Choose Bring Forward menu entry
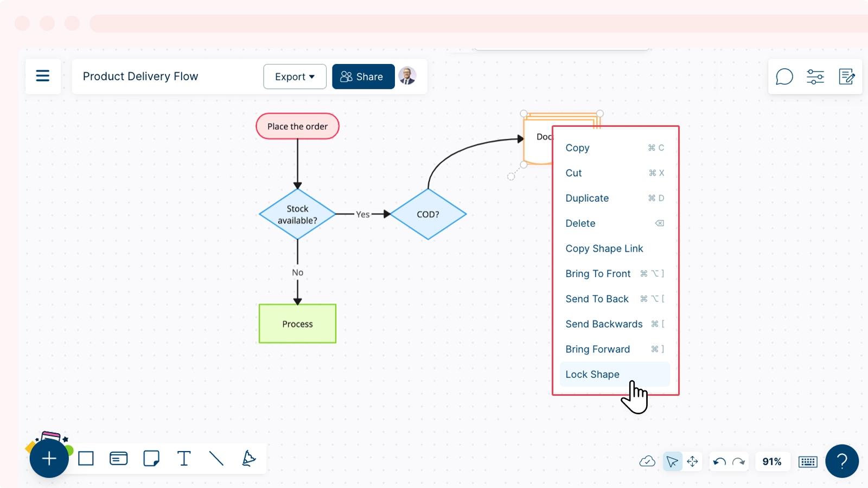868x488 pixels. pos(615,349)
